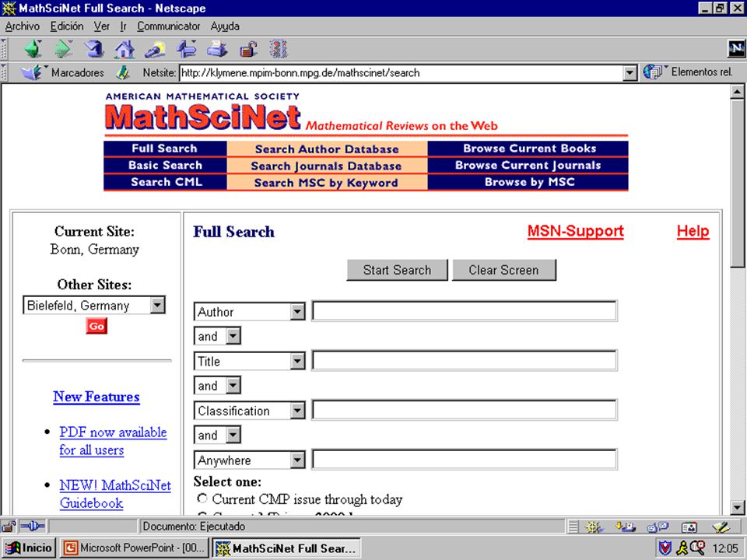Viewport: 747px width, 560px height.
Task: Open the Ver menu
Action: point(101,26)
